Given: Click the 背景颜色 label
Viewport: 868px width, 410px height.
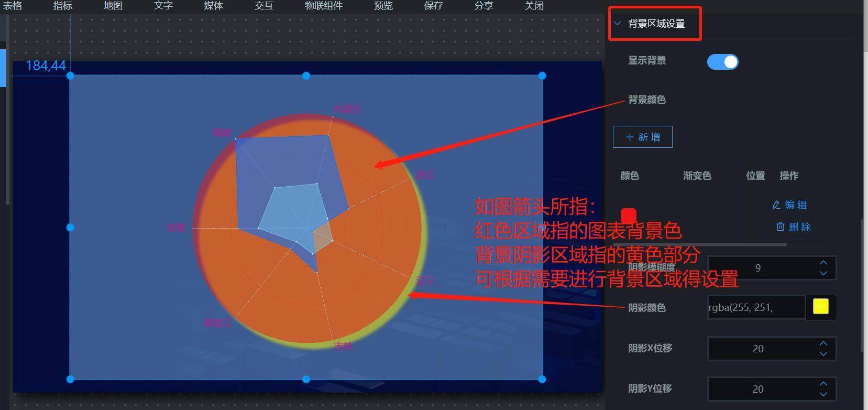Looking at the screenshot, I should [647, 100].
